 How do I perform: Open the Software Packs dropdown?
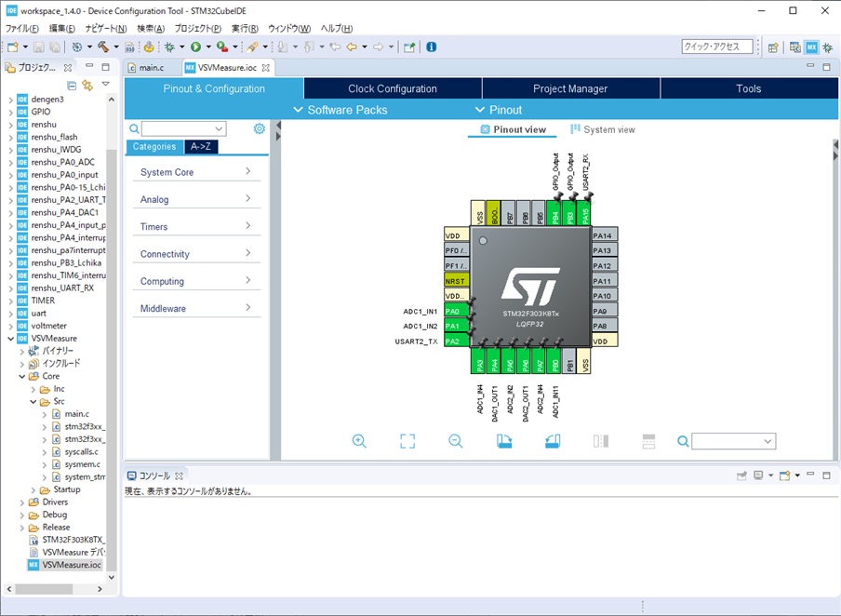point(340,110)
